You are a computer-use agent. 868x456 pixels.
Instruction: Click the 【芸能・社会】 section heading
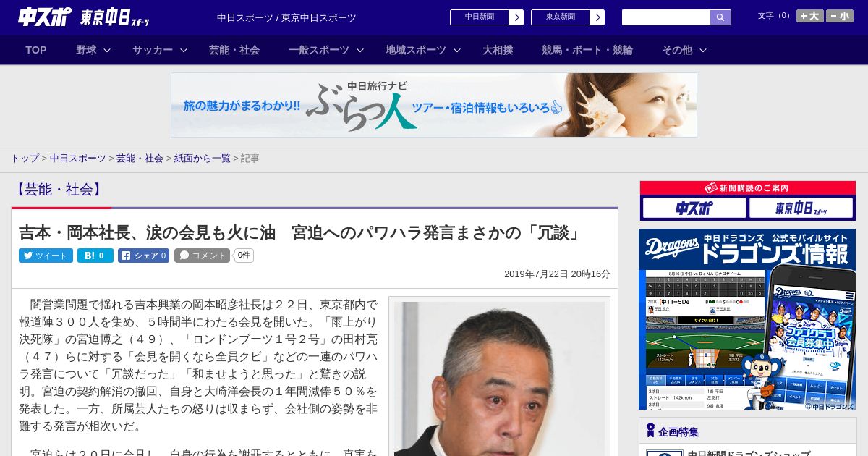click(x=59, y=190)
